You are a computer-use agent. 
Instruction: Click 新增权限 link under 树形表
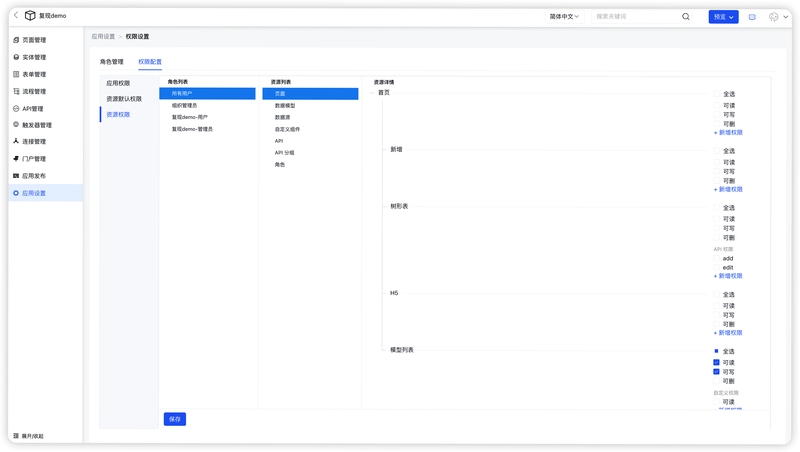(728, 276)
